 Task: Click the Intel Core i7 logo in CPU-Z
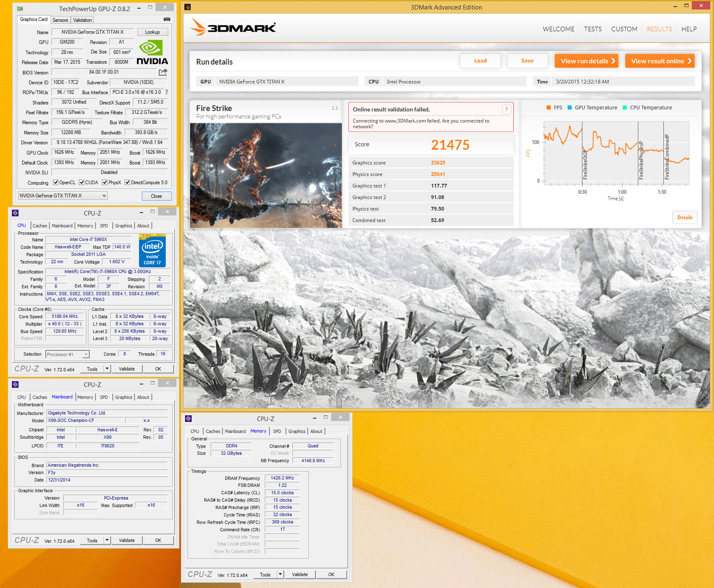[x=152, y=251]
